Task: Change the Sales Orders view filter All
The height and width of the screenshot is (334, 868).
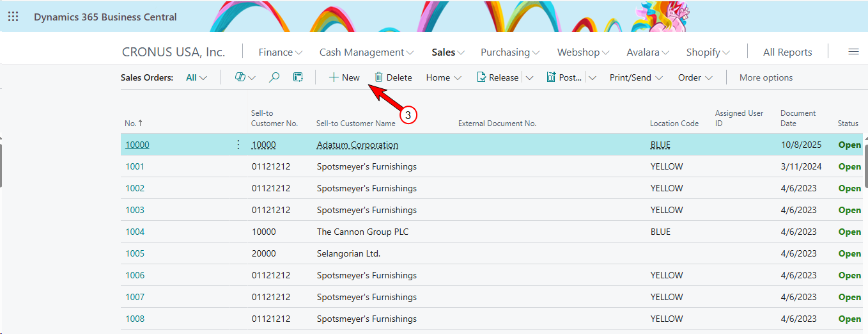Action: pyautogui.click(x=196, y=77)
